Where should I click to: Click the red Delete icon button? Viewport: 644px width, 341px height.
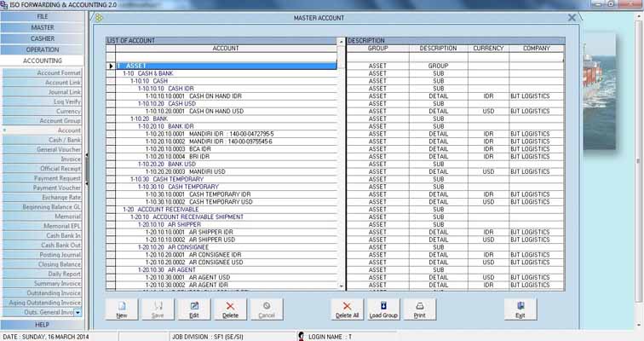coord(230,309)
